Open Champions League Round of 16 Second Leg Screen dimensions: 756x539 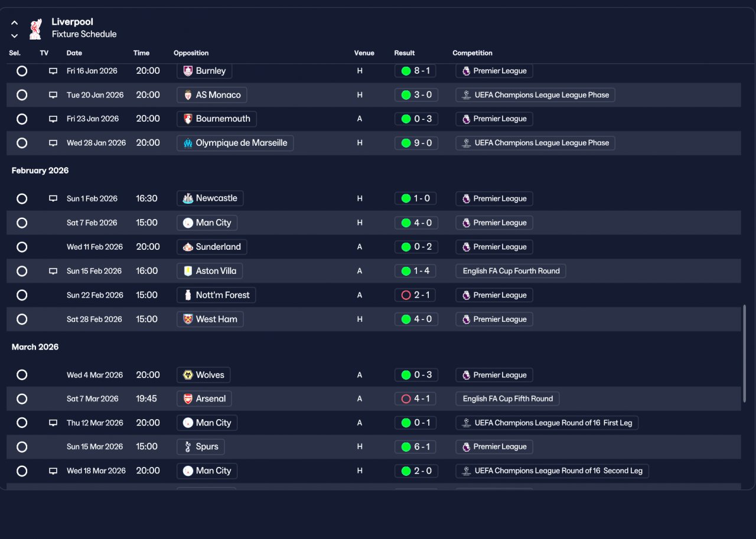point(552,471)
